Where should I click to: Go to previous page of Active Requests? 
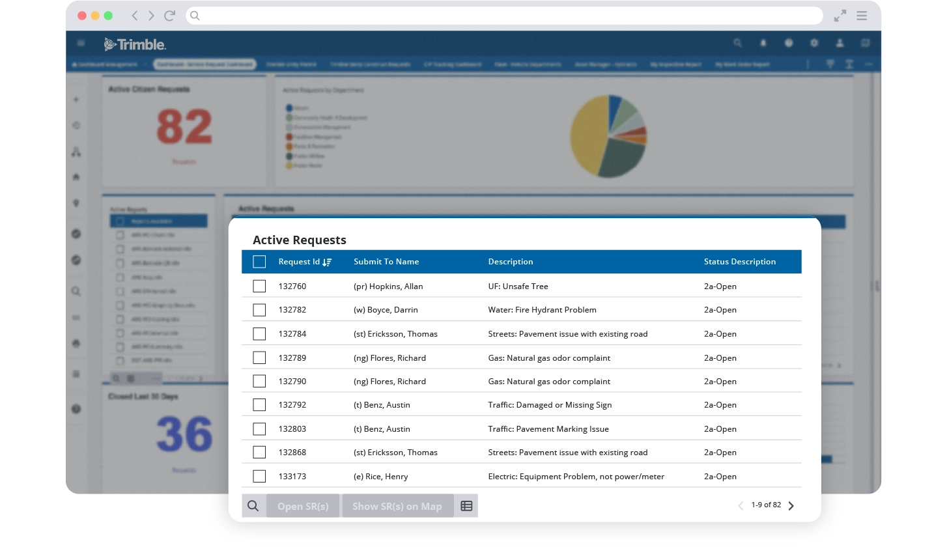[741, 506]
